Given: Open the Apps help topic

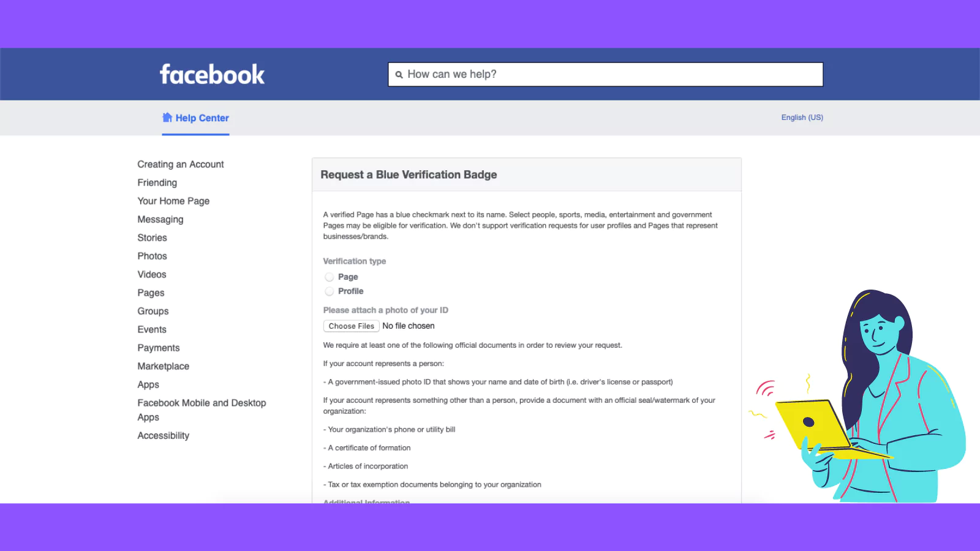Looking at the screenshot, I should [x=148, y=384].
